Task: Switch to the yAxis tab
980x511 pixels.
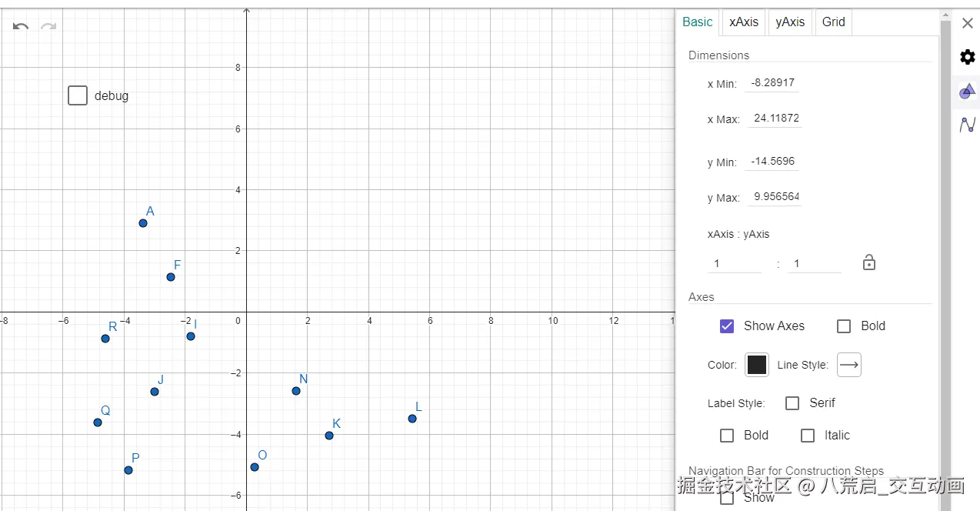Action: (x=790, y=22)
